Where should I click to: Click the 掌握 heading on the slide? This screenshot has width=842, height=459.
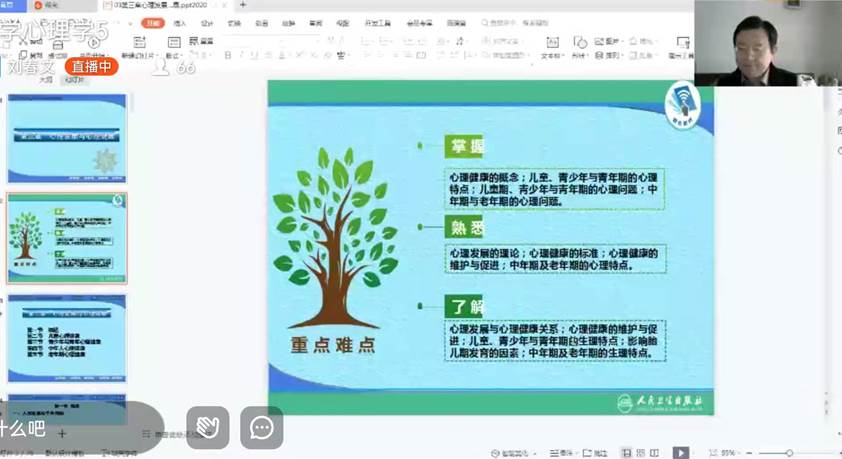tap(464, 147)
